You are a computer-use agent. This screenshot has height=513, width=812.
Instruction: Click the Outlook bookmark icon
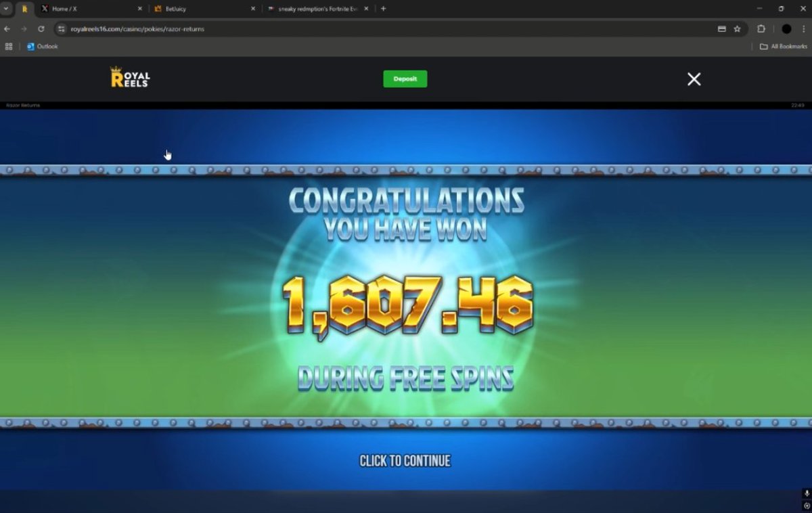click(29, 46)
